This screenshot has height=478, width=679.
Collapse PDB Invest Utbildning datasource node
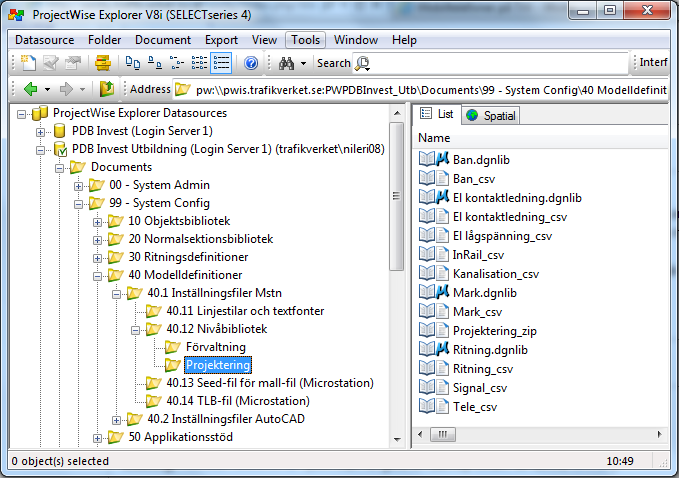coord(40,150)
